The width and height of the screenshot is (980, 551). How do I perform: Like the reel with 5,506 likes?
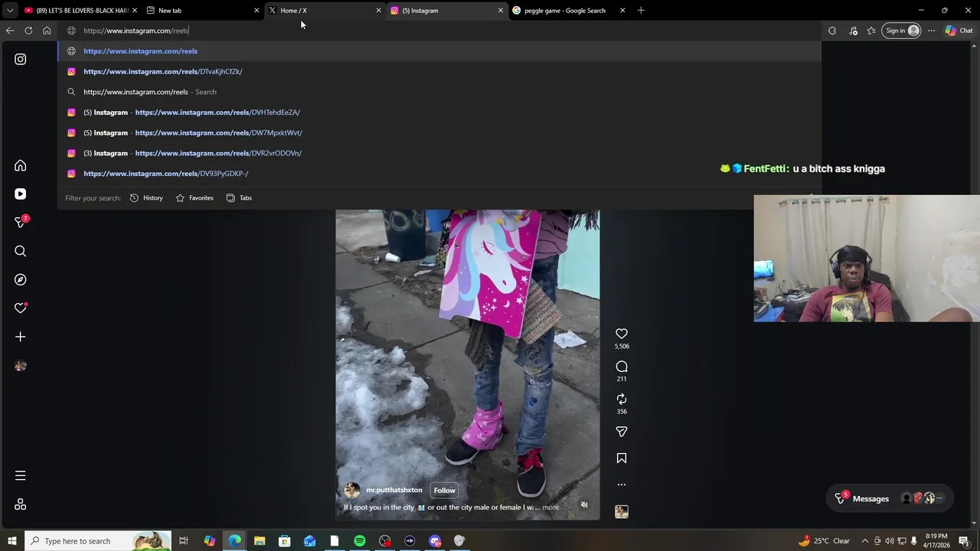coord(622,334)
